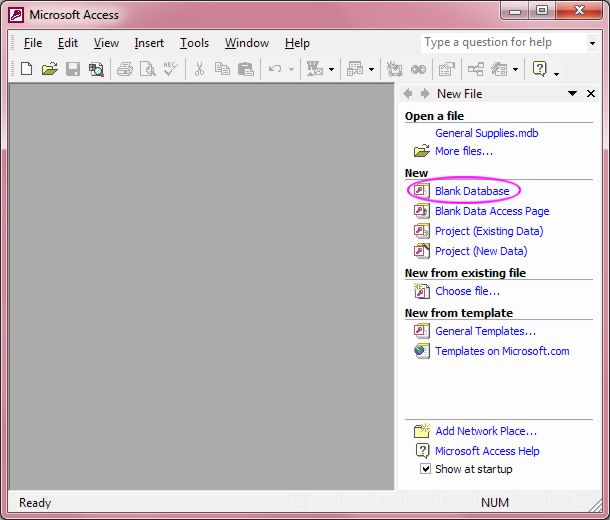Click the More files folder icon

pos(421,151)
